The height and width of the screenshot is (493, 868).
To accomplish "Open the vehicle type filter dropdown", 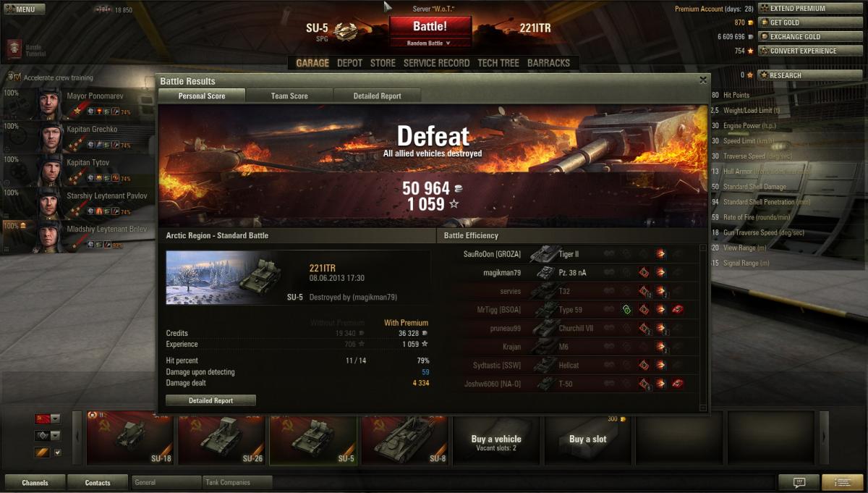I will (48, 436).
